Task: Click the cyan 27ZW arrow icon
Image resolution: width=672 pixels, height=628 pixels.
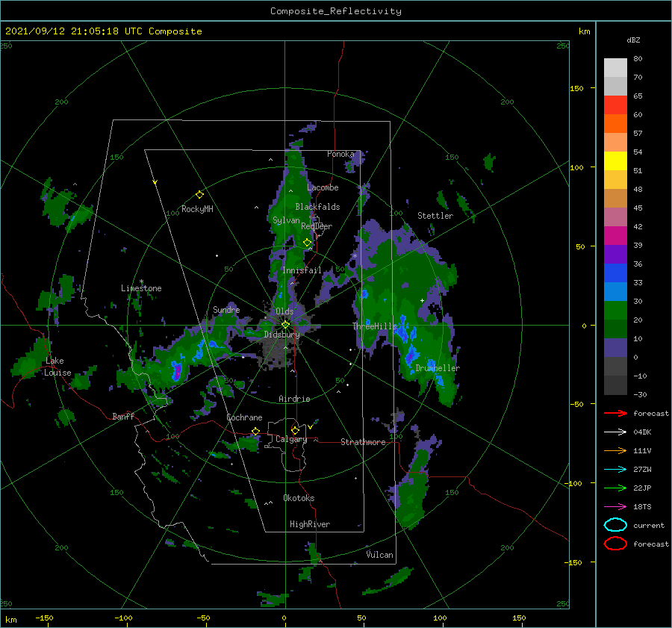Action: (615, 470)
